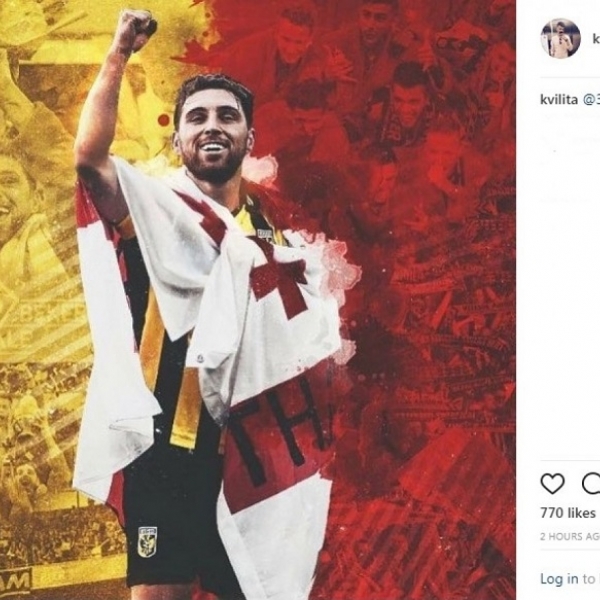Follow the @ mention in the caption

592,100
